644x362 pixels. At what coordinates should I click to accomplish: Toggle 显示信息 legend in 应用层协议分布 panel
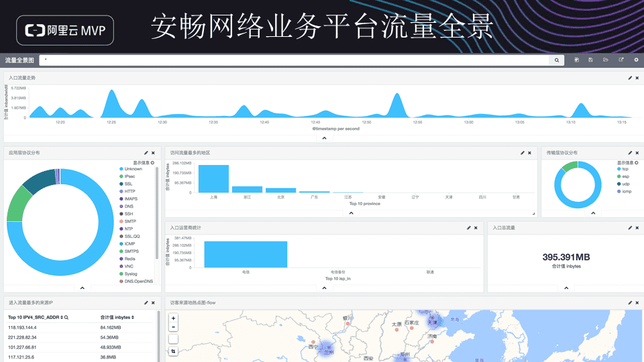click(144, 163)
